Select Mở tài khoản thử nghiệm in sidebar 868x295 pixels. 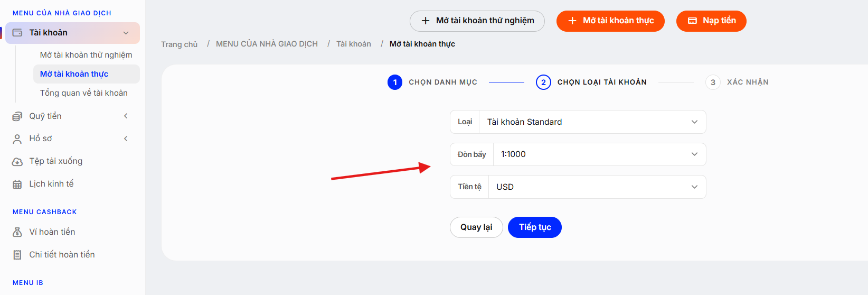pyautogui.click(x=86, y=55)
